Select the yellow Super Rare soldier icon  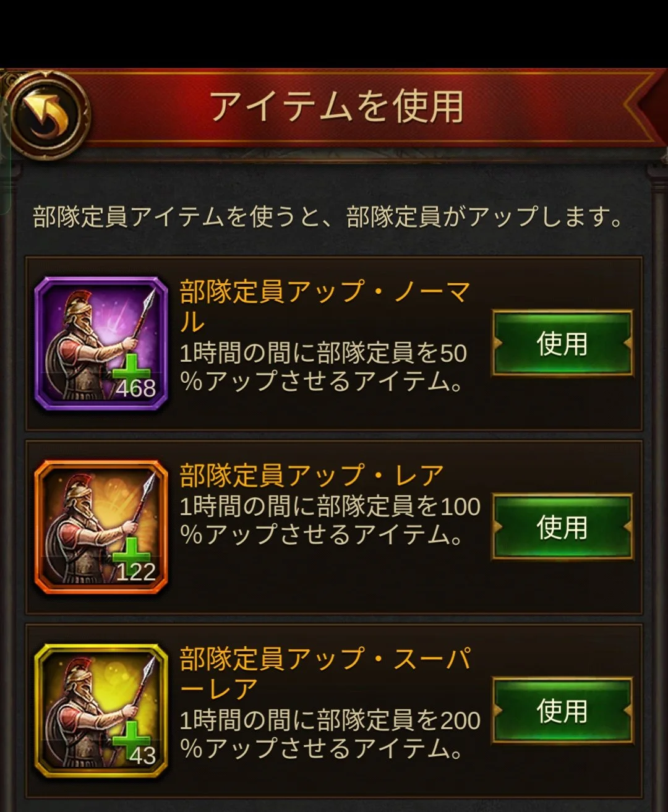101,711
